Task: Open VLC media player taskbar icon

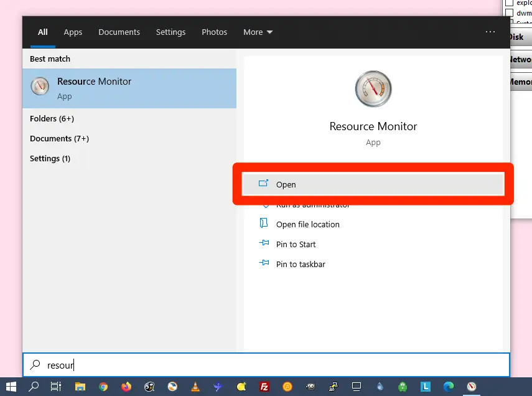Action: [195, 387]
